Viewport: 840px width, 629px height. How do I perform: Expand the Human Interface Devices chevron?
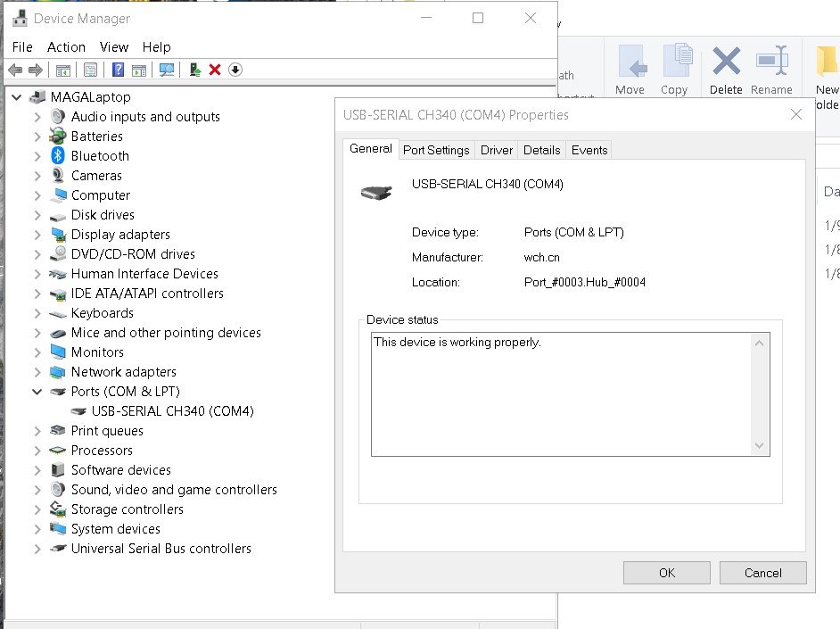(x=37, y=274)
